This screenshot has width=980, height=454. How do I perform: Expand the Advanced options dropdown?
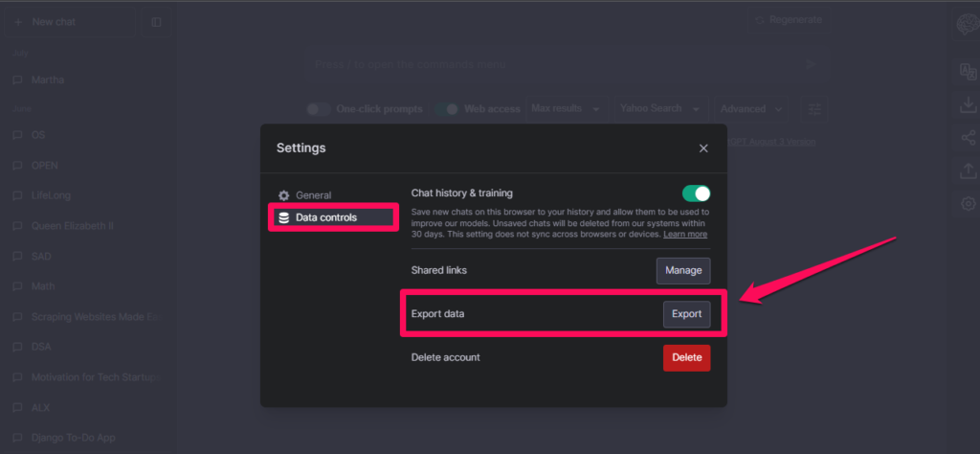click(x=751, y=109)
